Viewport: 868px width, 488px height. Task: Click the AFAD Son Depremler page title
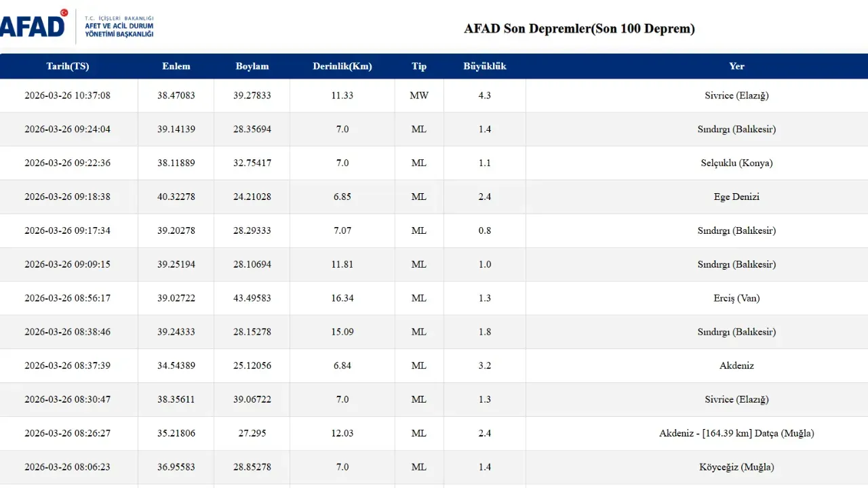[x=579, y=28]
